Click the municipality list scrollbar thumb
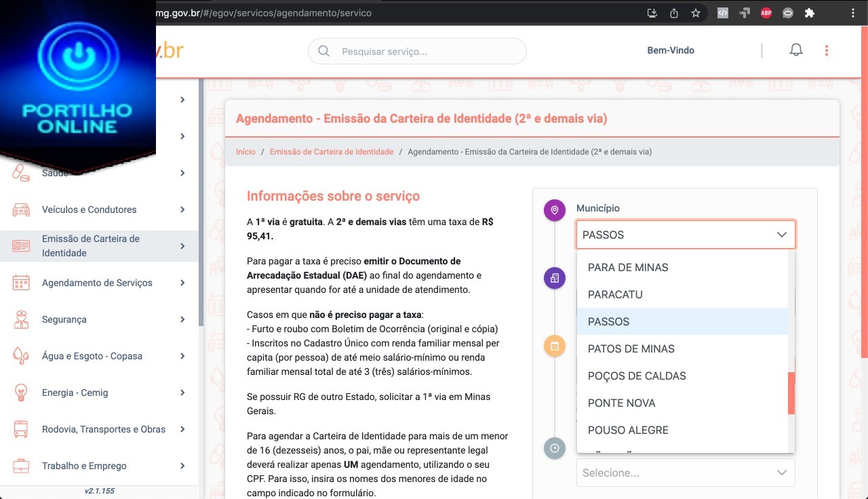This screenshot has width=868, height=499. tap(791, 393)
